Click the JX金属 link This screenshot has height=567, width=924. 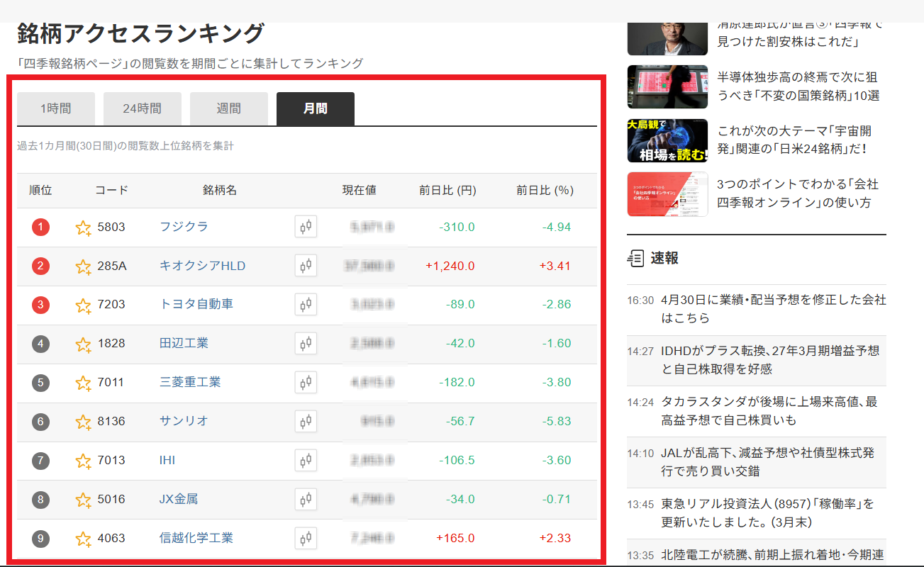pyautogui.click(x=179, y=499)
